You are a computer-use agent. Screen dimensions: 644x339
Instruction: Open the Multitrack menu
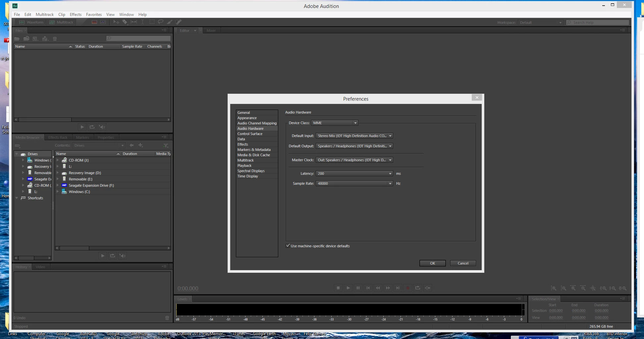click(45, 15)
